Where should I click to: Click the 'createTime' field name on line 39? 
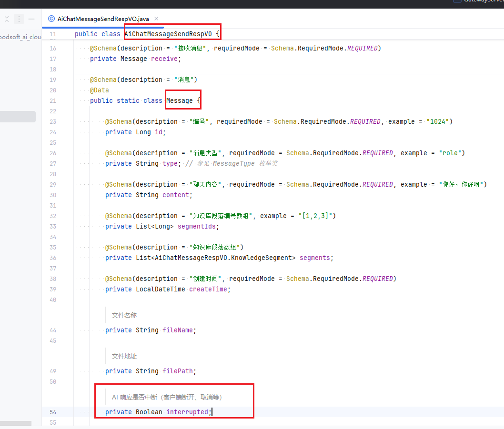coord(208,289)
